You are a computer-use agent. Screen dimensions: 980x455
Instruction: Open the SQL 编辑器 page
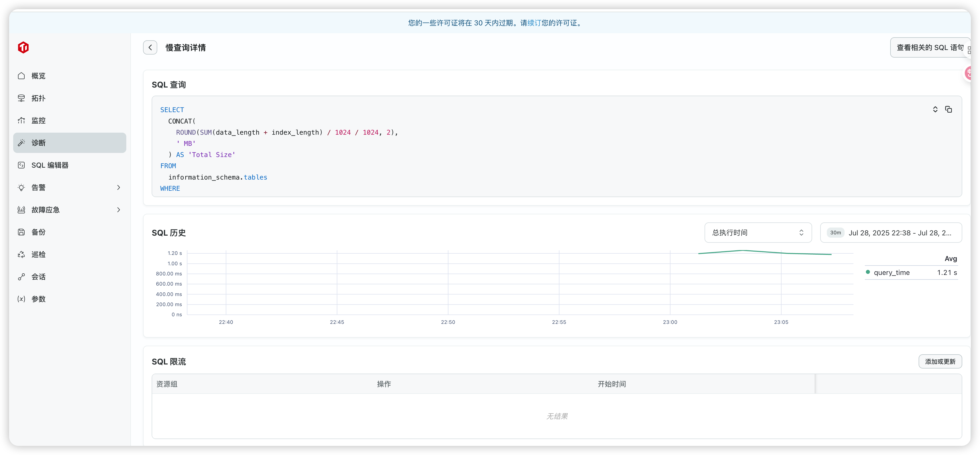coord(49,165)
